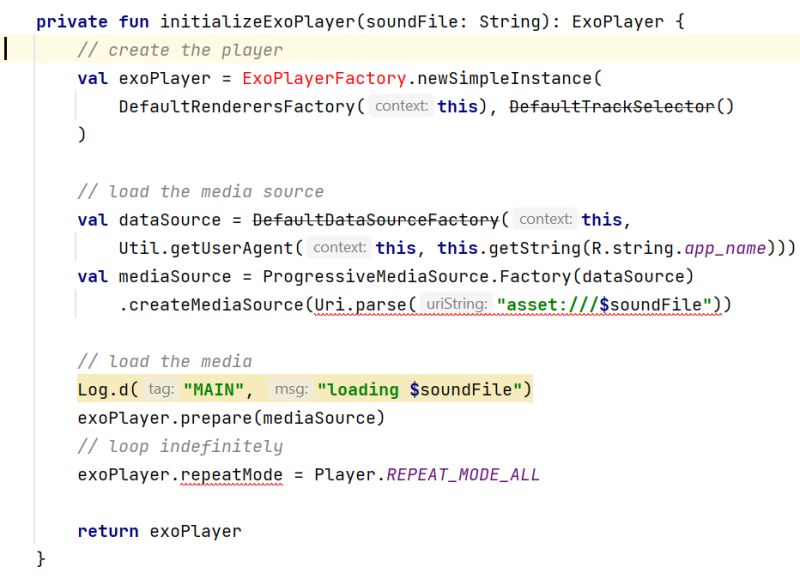
Task: Click the highlighted Log.d call
Action: point(305,390)
